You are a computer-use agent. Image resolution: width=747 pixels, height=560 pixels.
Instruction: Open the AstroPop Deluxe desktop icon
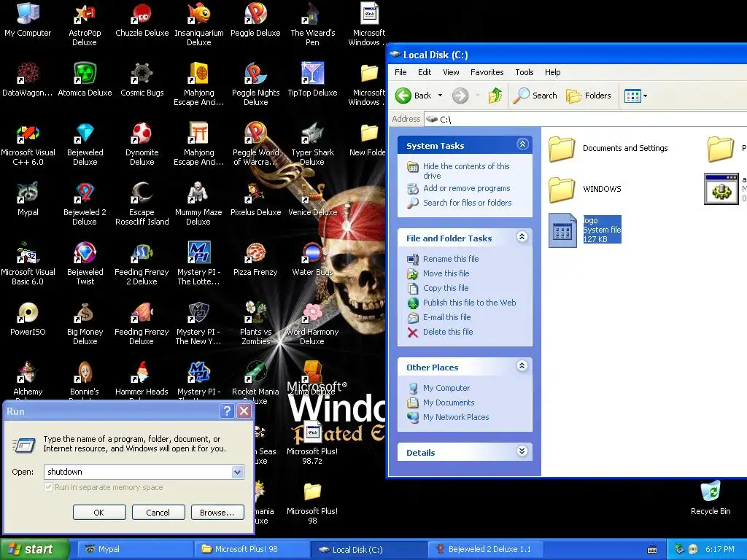coord(85,24)
